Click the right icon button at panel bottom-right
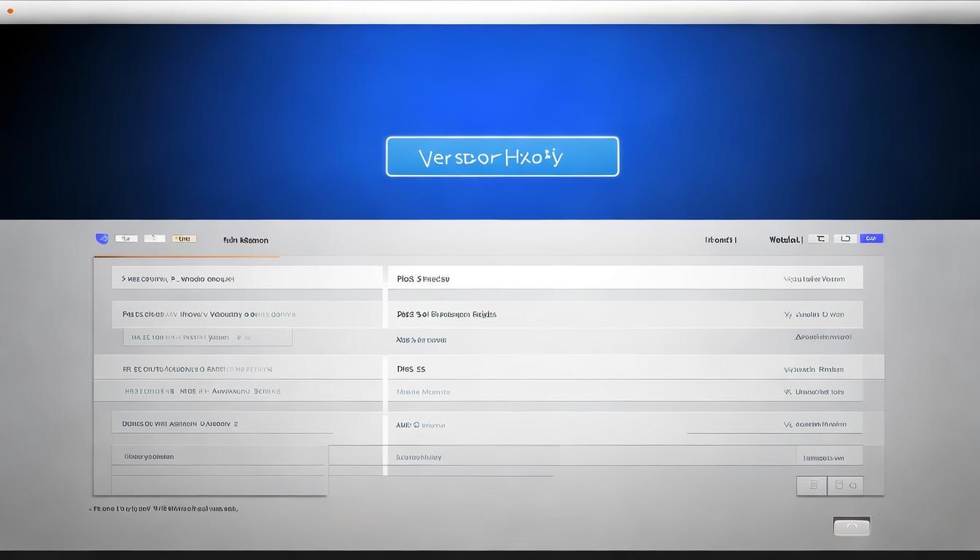 click(844, 485)
